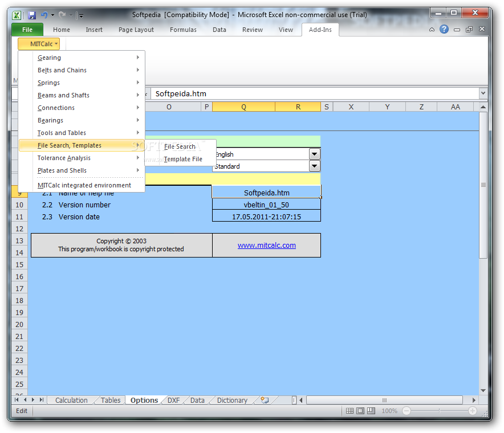Expand Beams and Shafts submenu

pyautogui.click(x=82, y=95)
